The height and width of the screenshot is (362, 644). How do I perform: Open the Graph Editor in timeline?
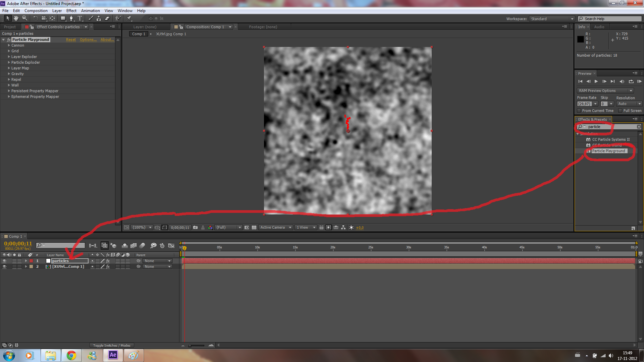pos(171,246)
